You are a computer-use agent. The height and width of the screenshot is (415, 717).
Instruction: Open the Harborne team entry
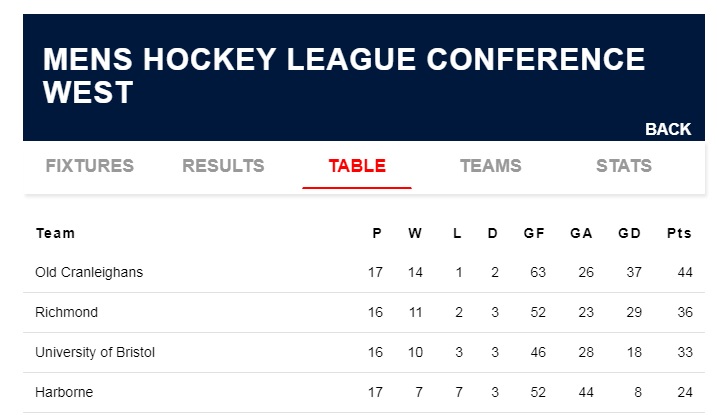coord(64,392)
